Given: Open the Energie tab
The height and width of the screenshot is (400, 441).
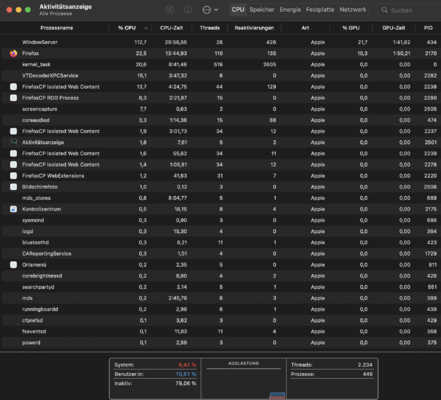Looking at the screenshot, I should click(x=290, y=10).
